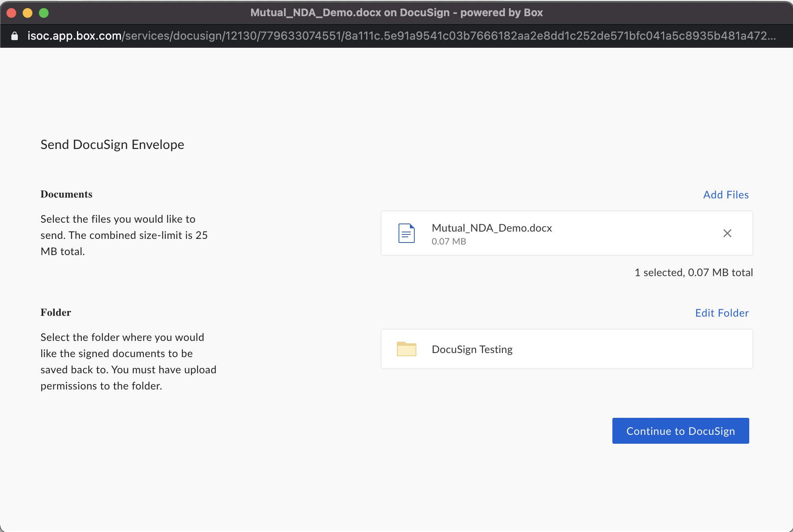
Task: Click the 0.07 MB file size label
Action: [x=449, y=241]
